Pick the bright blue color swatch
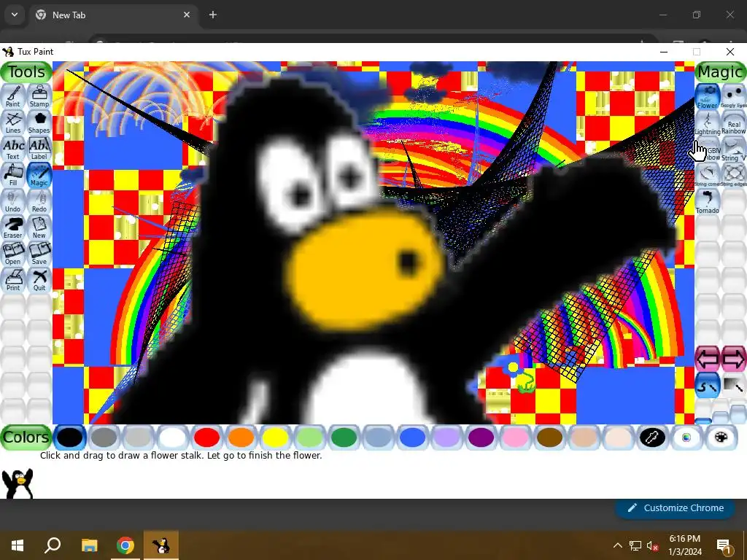The height and width of the screenshot is (560, 747). pyautogui.click(x=413, y=437)
